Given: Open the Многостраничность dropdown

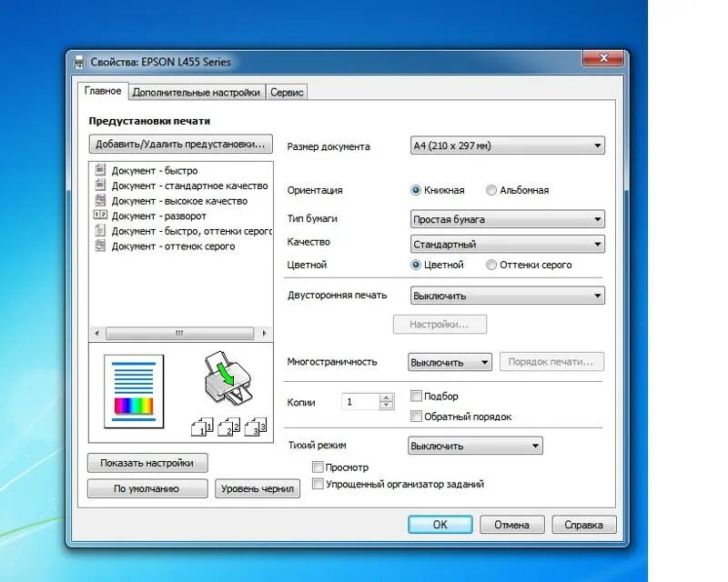Looking at the screenshot, I should point(450,362).
